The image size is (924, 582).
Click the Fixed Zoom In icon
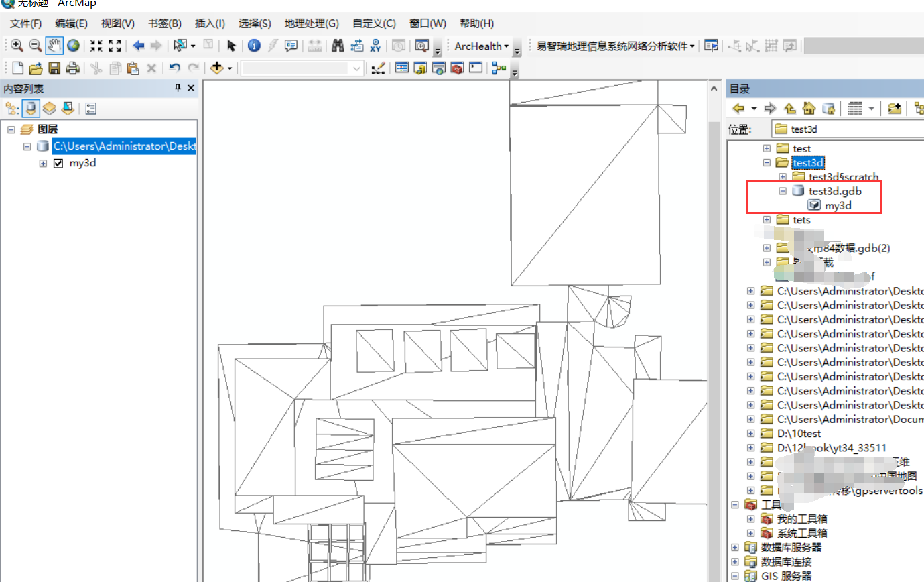96,46
